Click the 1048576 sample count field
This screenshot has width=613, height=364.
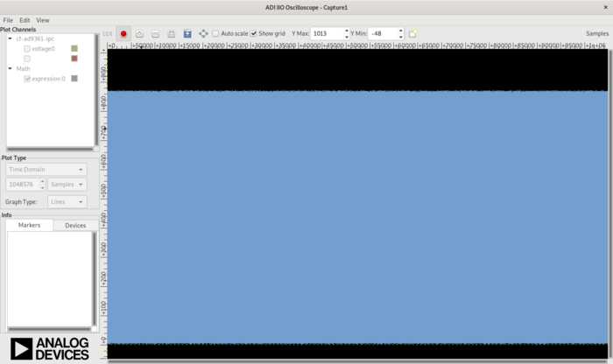[x=22, y=185]
